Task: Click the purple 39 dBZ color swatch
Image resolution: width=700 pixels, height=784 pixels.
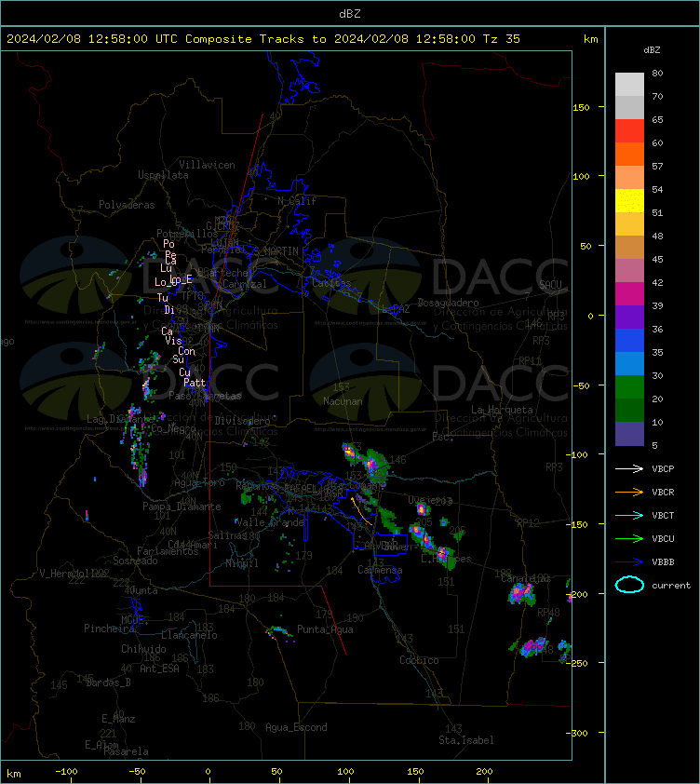Action: pos(629,317)
